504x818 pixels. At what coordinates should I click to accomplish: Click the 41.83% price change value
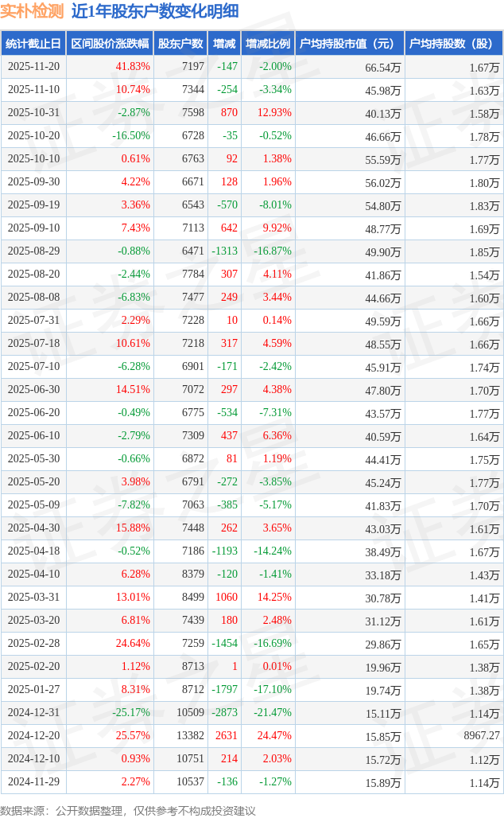pyautogui.click(x=133, y=67)
